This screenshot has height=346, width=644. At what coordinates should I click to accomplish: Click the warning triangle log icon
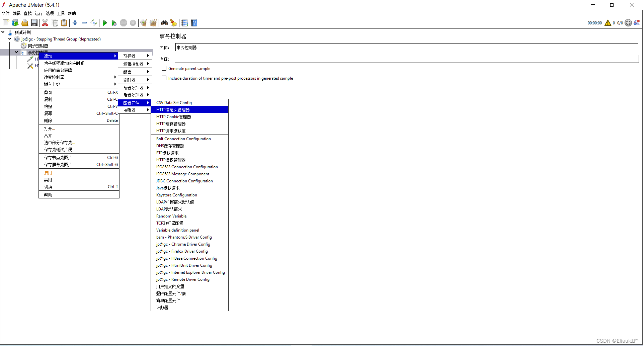point(608,23)
